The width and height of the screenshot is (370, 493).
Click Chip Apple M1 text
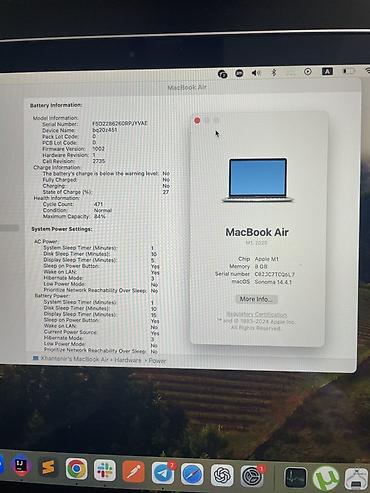click(x=258, y=259)
